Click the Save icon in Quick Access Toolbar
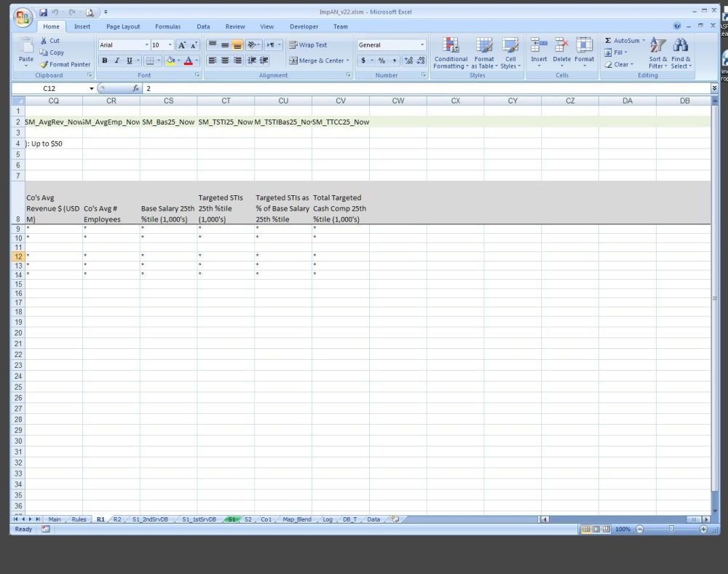 (44, 12)
